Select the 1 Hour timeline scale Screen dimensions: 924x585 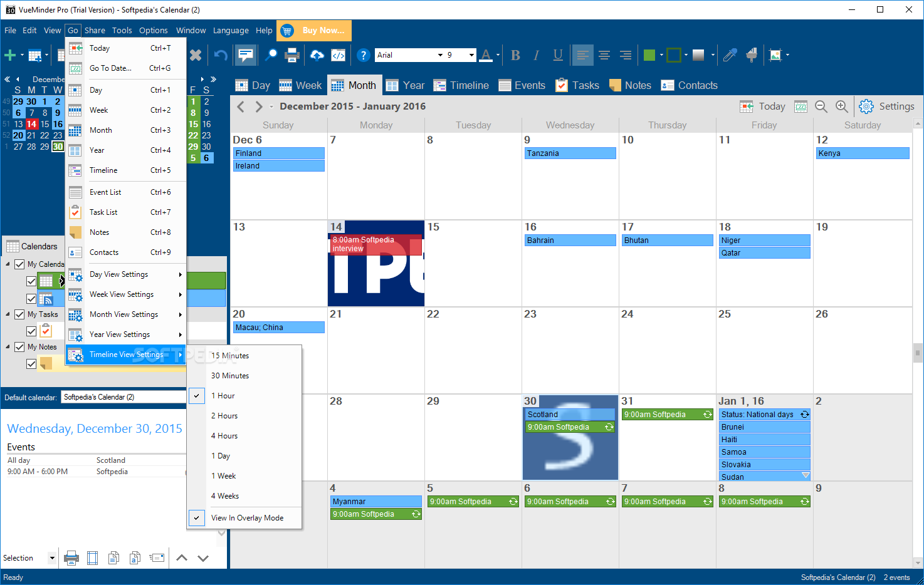[244, 396]
